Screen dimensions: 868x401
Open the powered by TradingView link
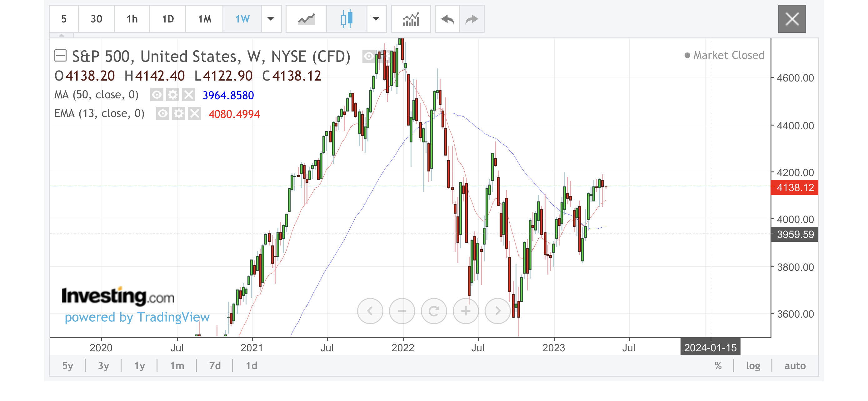tap(137, 317)
